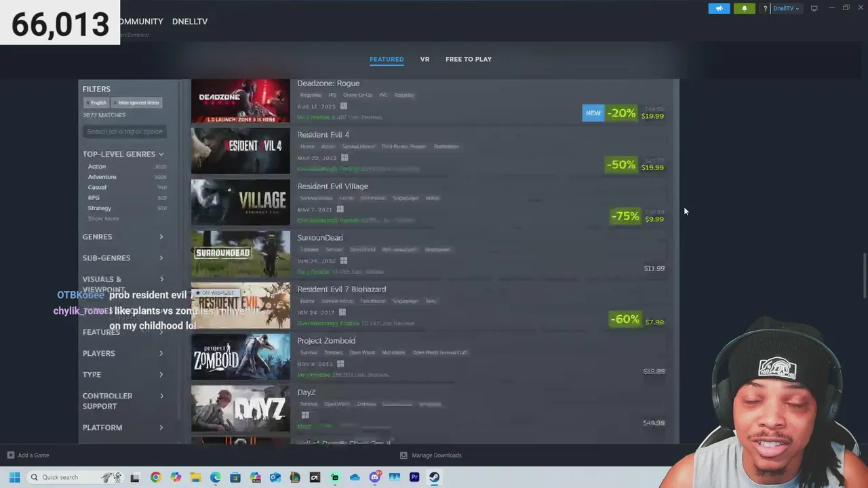
Task: Open Task View on the taskbar
Action: coord(135,477)
